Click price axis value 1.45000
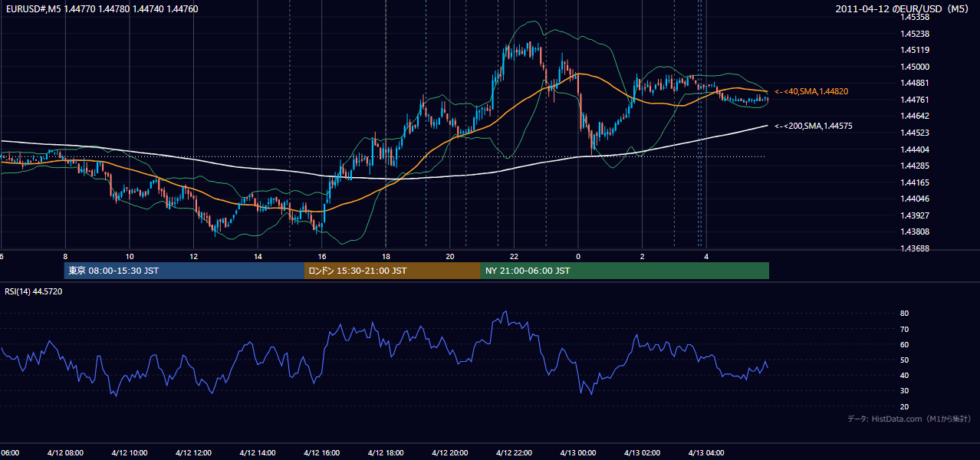Image resolution: width=980 pixels, height=460 pixels. point(915,67)
